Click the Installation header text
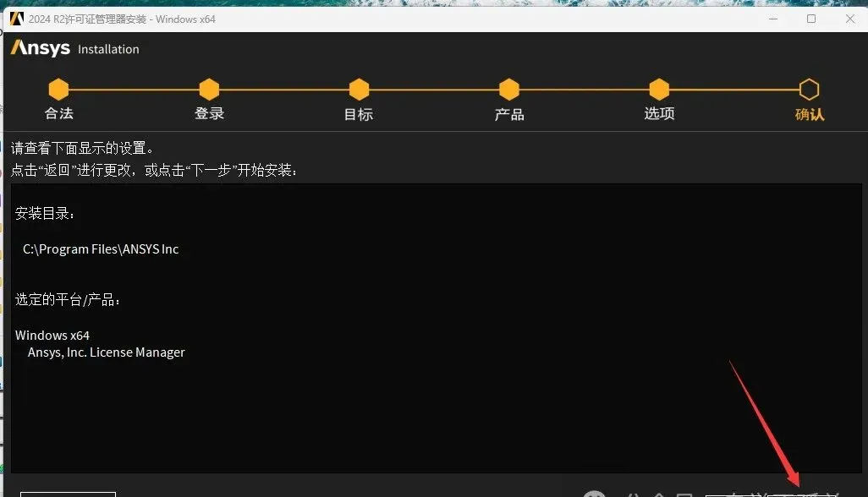 pos(108,49)
